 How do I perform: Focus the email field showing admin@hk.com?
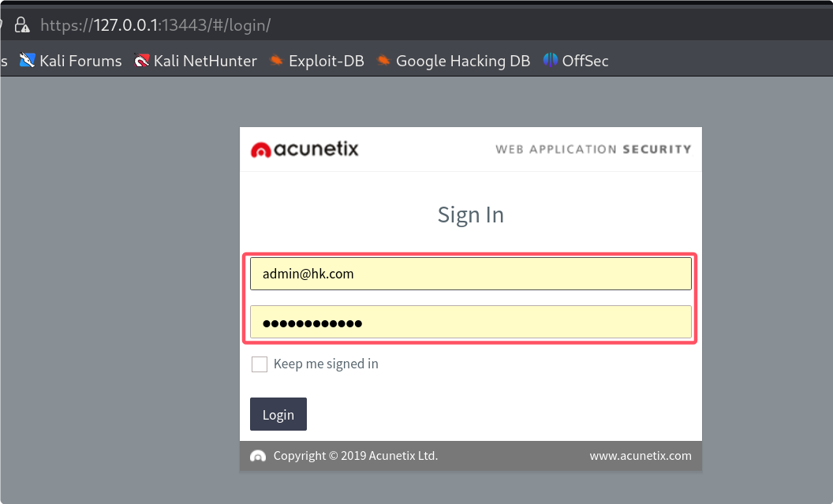click(x=471, y=274)
